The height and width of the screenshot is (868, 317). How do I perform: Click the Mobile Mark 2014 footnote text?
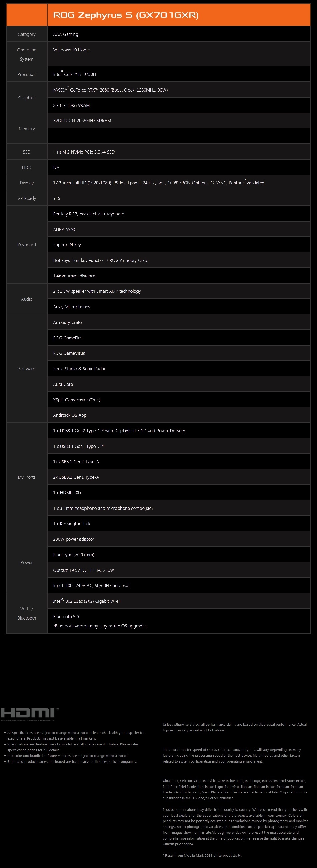click(202, 855)
